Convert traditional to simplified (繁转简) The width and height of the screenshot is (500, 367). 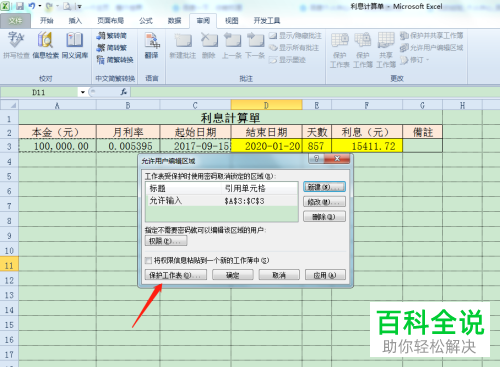coord(112,36)
